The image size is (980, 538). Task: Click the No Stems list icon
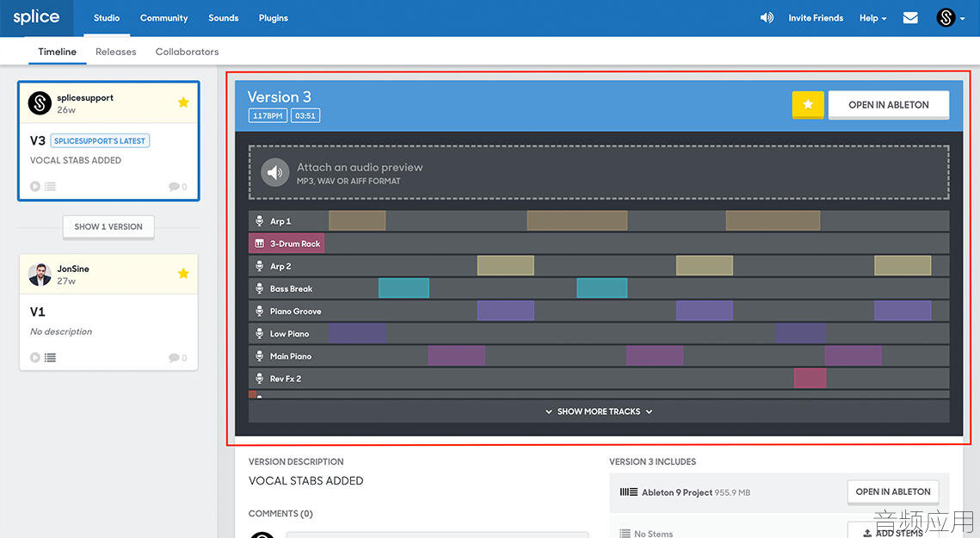tap(625, 534)
